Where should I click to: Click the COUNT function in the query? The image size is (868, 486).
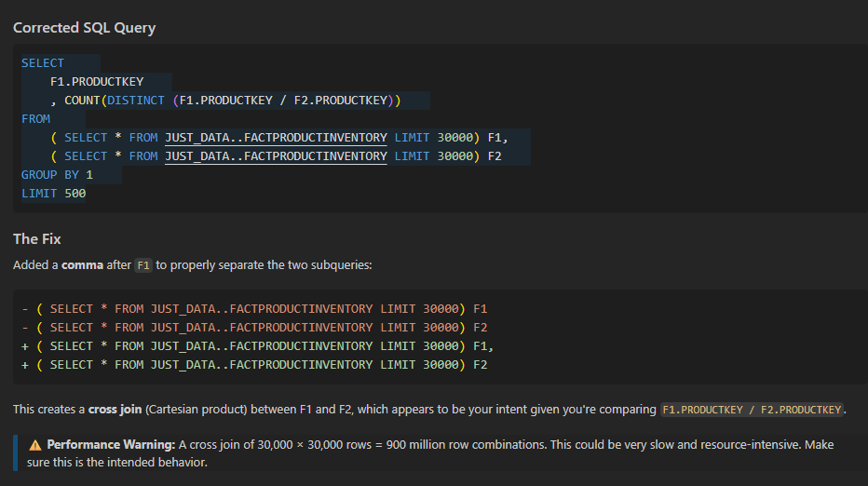click(x=81, y=101)
